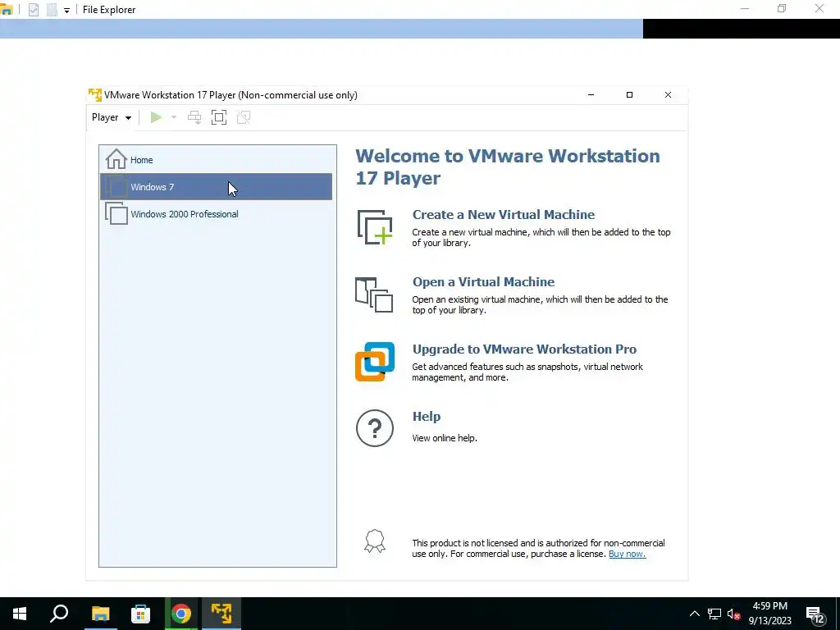Click the Help question mark icon
Viewport: 840px width, 630px height.
pyautogui.click(x=374, y=428)
